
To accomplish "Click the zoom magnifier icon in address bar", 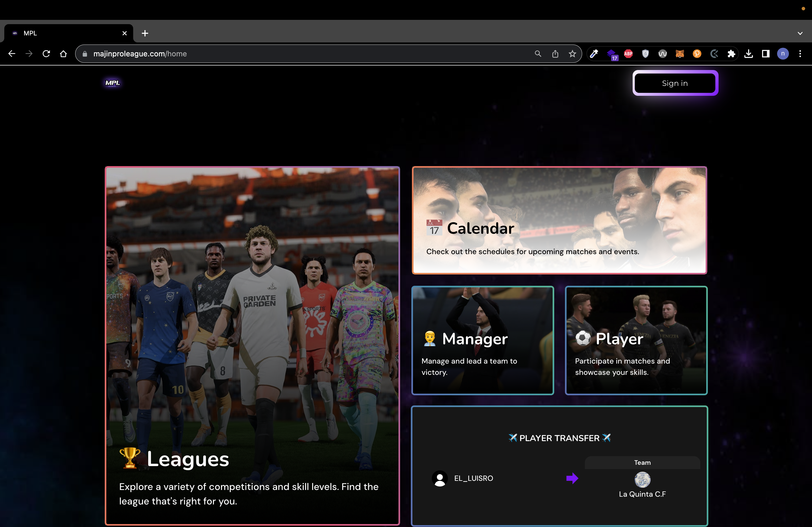I will pyautogui.click(x=538, y=53).
